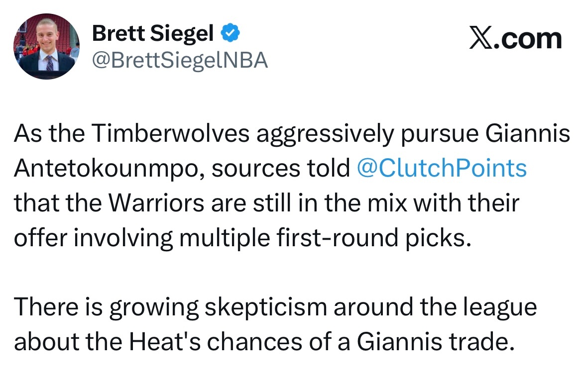
Task: Open the @BrettSiegelNBA handle
Action: pos(180,60)
